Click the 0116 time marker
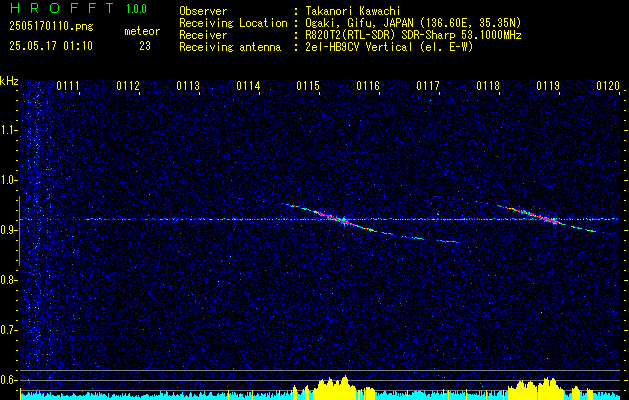The width and height of the screenshot is (629, 400). (368, 86)
